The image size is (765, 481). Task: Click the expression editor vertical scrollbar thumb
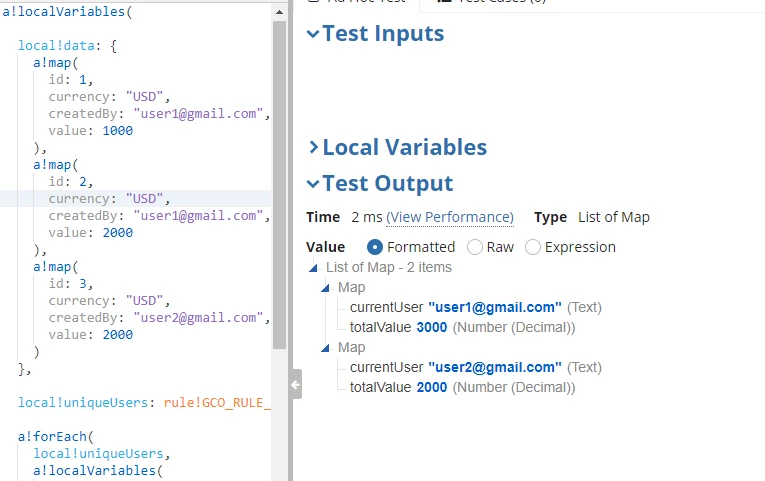coord(280,184)
